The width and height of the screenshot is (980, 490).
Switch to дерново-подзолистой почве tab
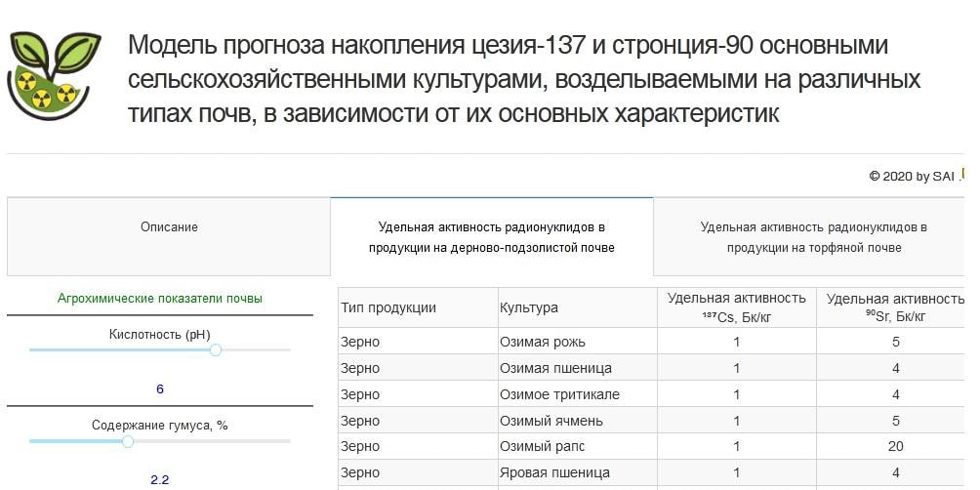[491, 237]
